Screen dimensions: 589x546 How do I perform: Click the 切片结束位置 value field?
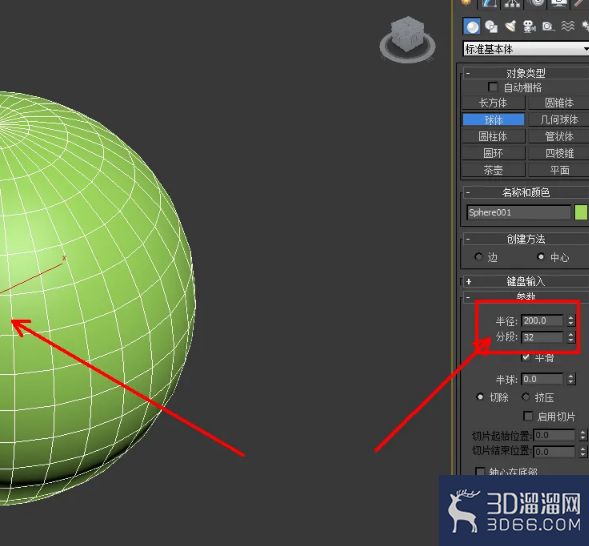click(554, 452)
